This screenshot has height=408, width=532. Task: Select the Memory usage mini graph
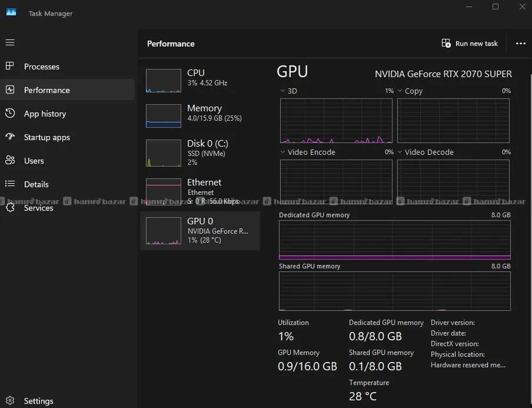coord(164,116)
